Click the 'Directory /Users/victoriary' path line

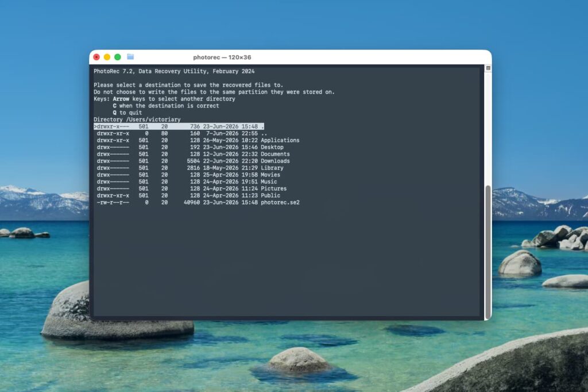(x=137, y=120)
